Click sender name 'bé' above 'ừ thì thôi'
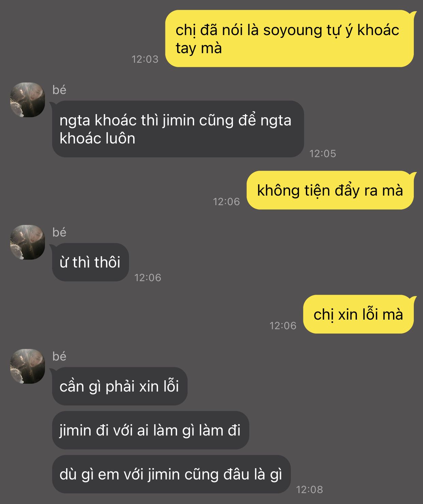Viewport: 423px width, 504px height. tap(59, 232)
